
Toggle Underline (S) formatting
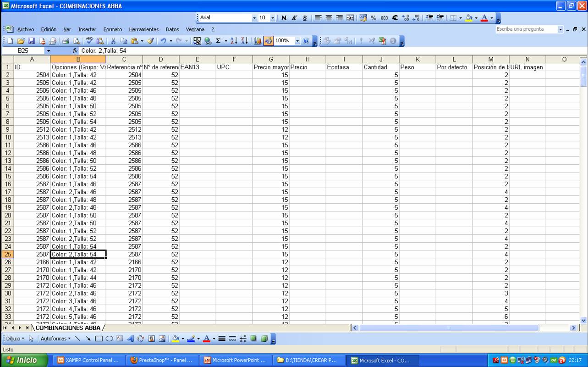305,18
